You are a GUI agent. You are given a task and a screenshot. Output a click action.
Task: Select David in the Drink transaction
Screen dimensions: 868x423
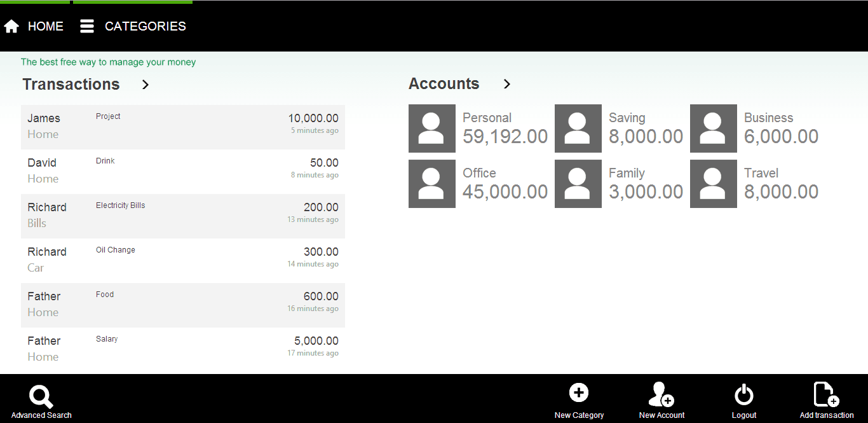pos(42,163)
